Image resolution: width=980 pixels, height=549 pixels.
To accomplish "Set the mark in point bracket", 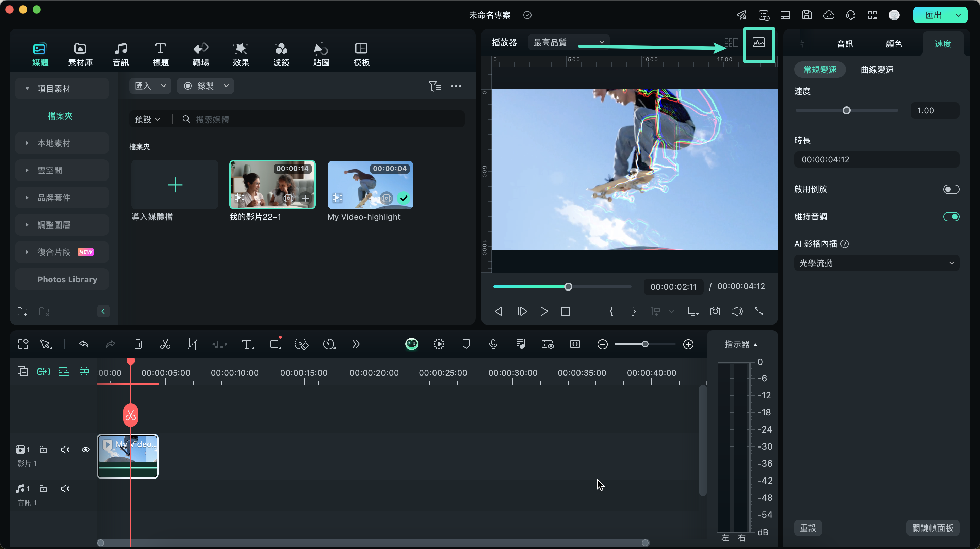I will 611,311.
